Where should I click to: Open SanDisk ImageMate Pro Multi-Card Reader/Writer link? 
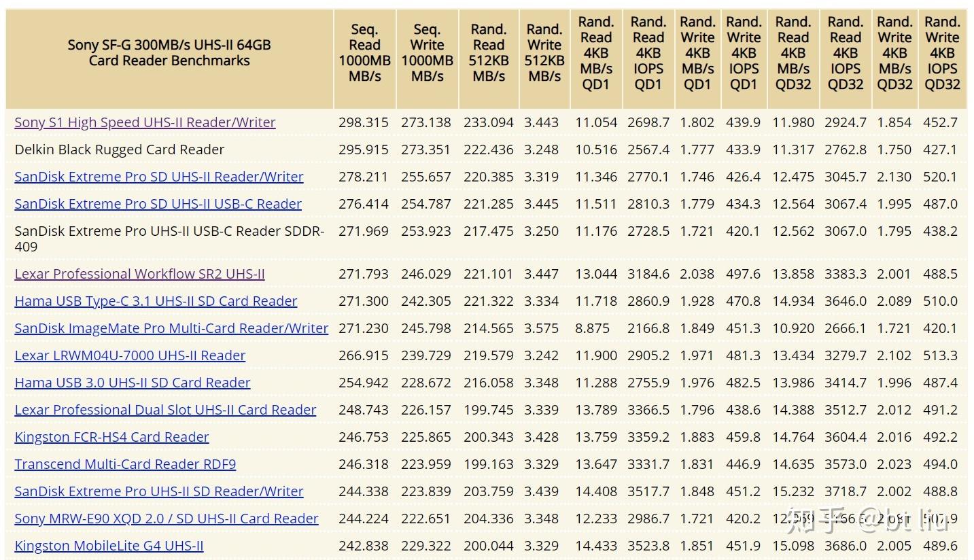[x=171, y=328]
